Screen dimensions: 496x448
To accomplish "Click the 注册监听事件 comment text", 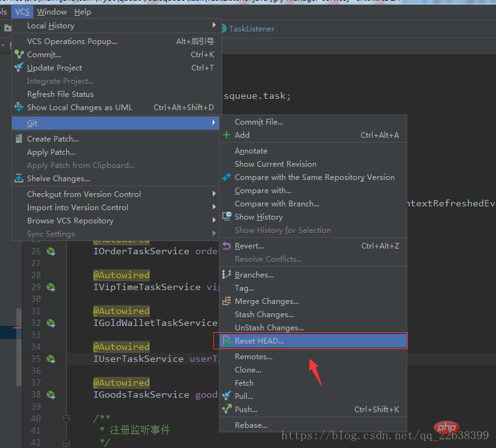I will click(140, 430).
